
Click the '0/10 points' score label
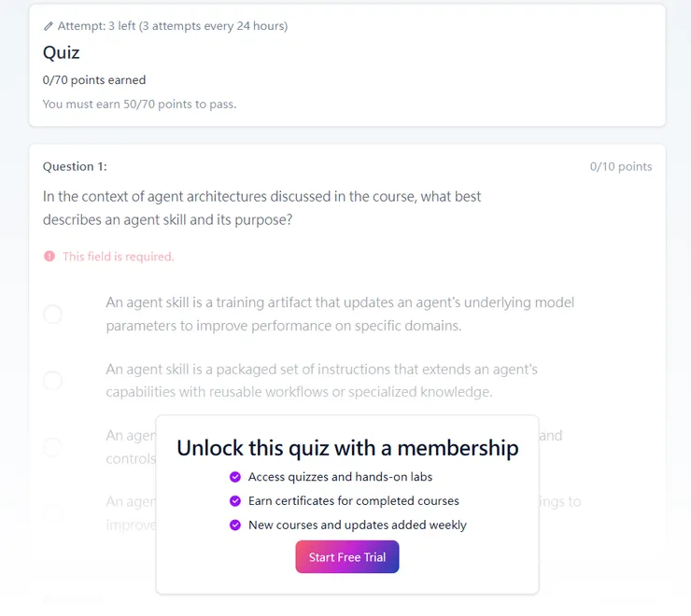(x=621, y=167)
